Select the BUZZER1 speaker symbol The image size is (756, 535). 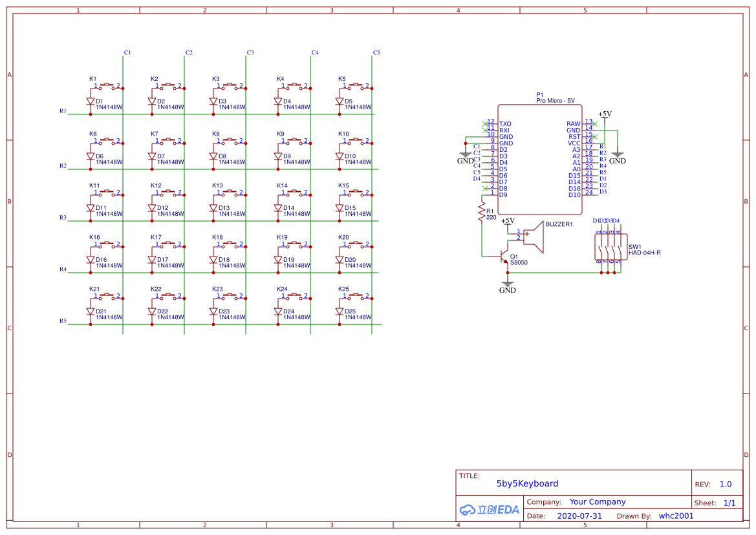pyautogui.click(x=534, y=237)
